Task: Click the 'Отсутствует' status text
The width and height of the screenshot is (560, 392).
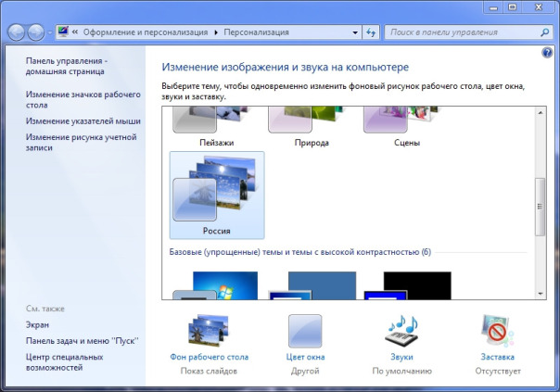Action: point(498,371)
